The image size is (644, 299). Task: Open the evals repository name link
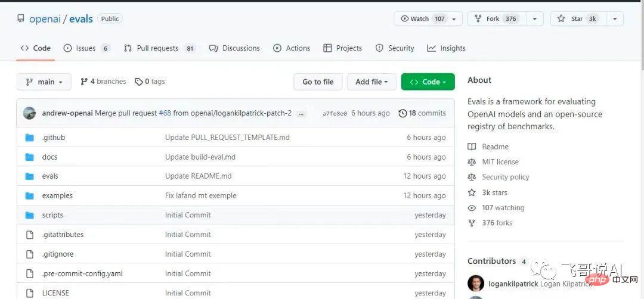pyautogui.click(x=81, y=19)
